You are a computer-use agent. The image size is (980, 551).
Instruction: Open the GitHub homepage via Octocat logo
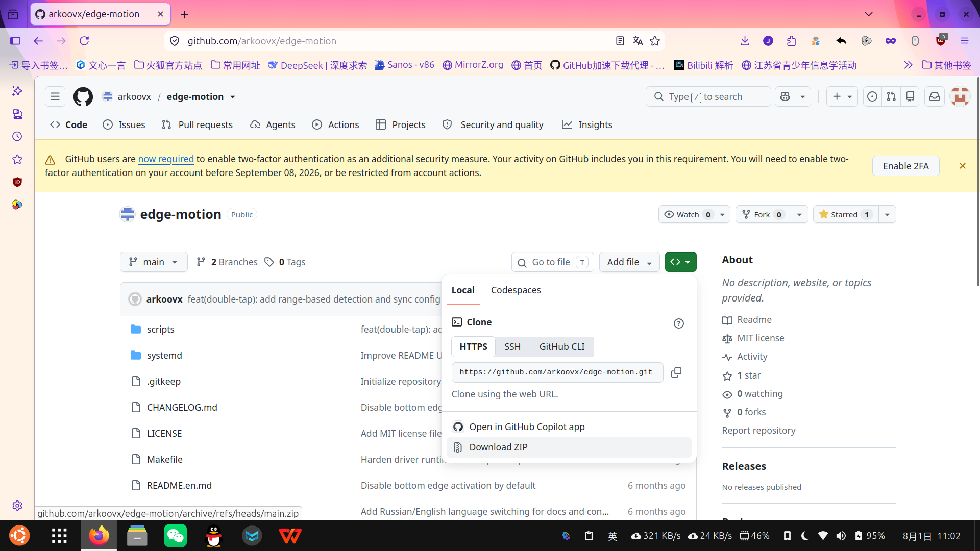pyautogui.click(x=83, y=96)
